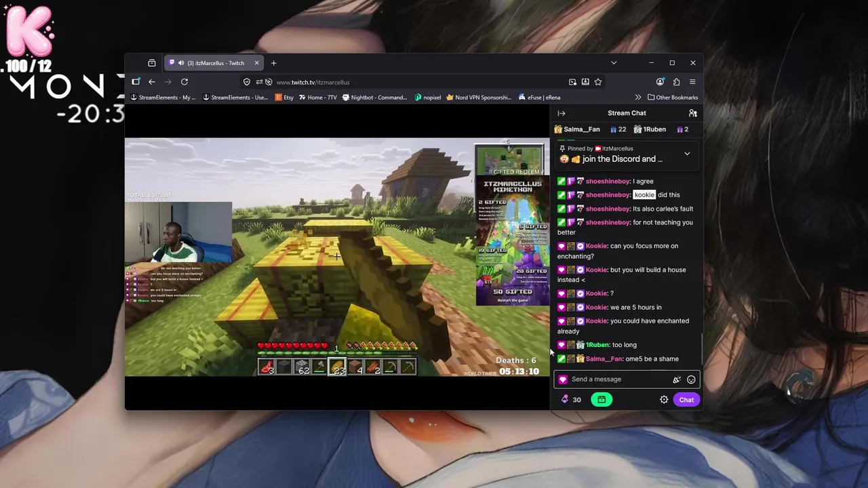Open the Firefox hamburger menu
The width and height of the screenshot is (868, 488).
pos(692,82)
